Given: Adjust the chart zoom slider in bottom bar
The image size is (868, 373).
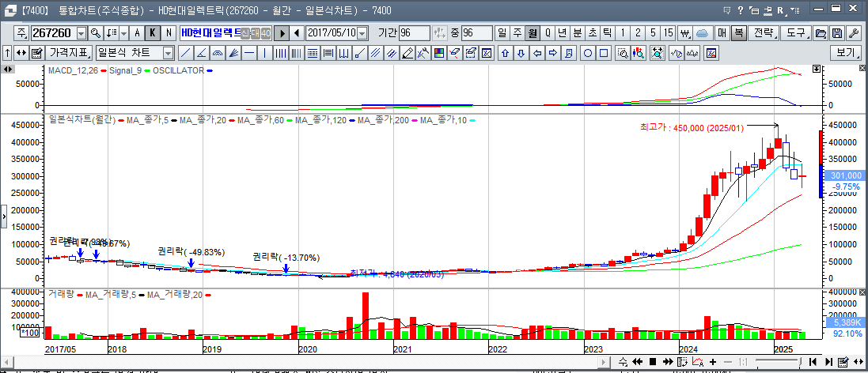Looking at the screenshot, I should (778, 362).
